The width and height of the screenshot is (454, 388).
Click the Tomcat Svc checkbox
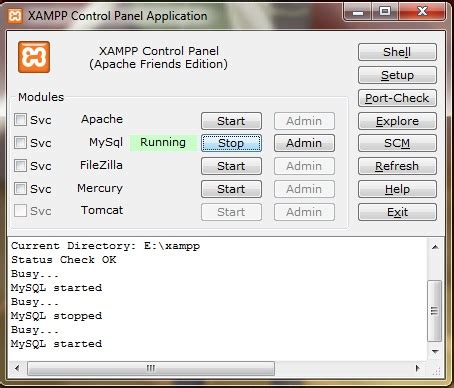point(20,211)
